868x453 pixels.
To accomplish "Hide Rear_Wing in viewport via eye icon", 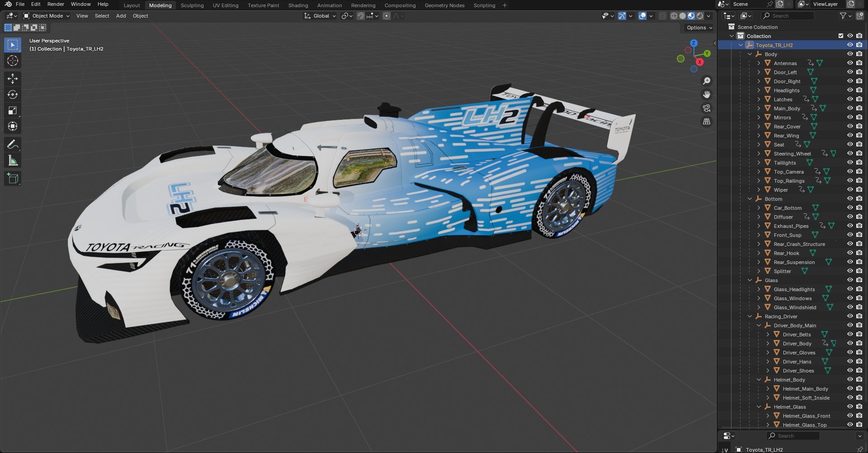I will tap(850, 135).
